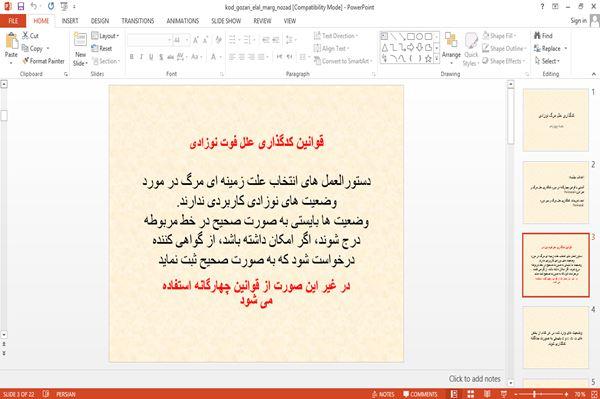The width and height of the screenshot is (600, 399).
Task: Click the Repeat icon in quick access toolbar
Action: [x=51, y=6]
